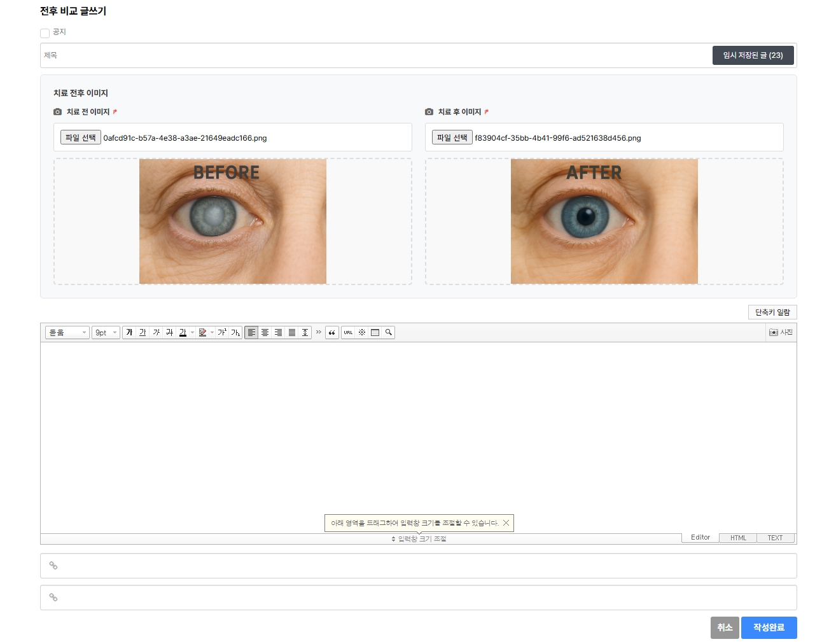Switch to the HTML editor tab
The width and height of the screenshot is (829, 644).
[738, 538]
